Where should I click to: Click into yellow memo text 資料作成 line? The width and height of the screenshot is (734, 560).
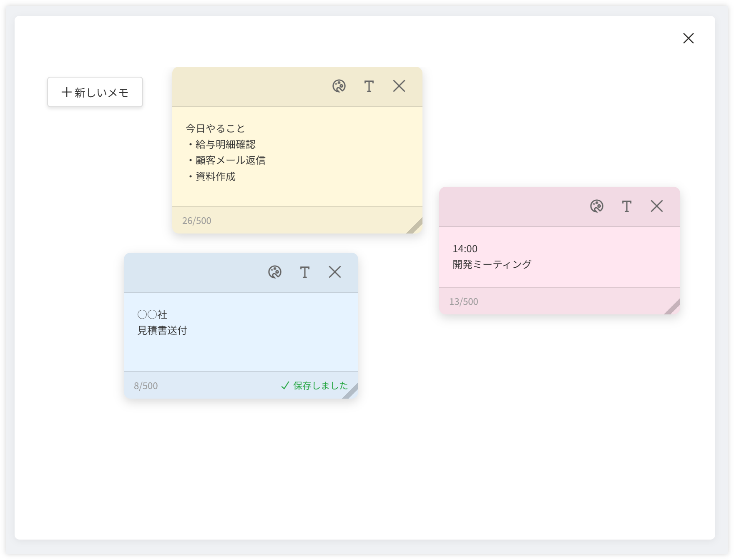pos(215,177)
